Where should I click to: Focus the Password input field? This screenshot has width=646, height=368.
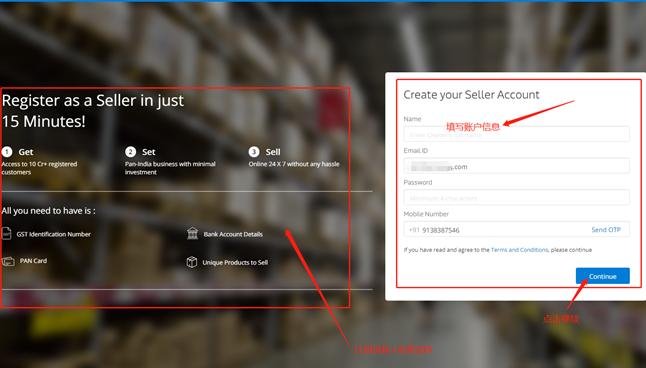[x=517, y=198]
